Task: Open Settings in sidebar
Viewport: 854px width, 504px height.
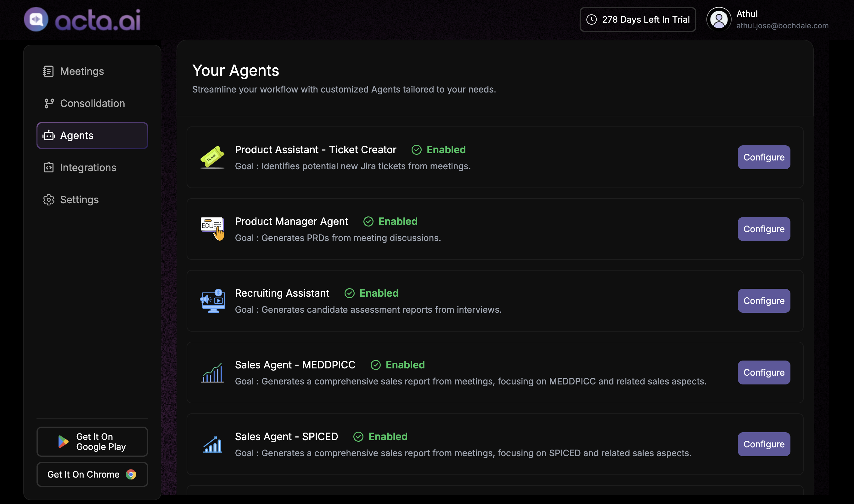Action: tap(92, 200)
